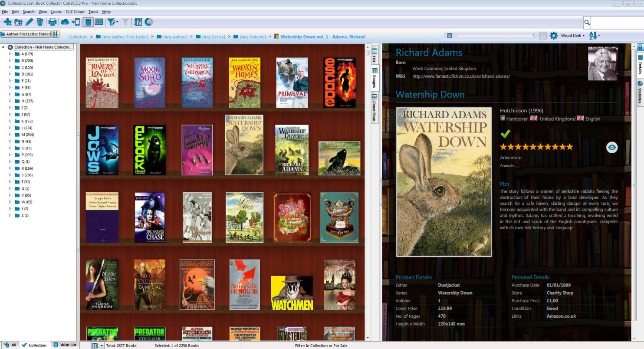Click the greyed-out clear filter funnel icon
Image resolution: width=644 pixels, height=349 pixels.
(x=125, y=22)
